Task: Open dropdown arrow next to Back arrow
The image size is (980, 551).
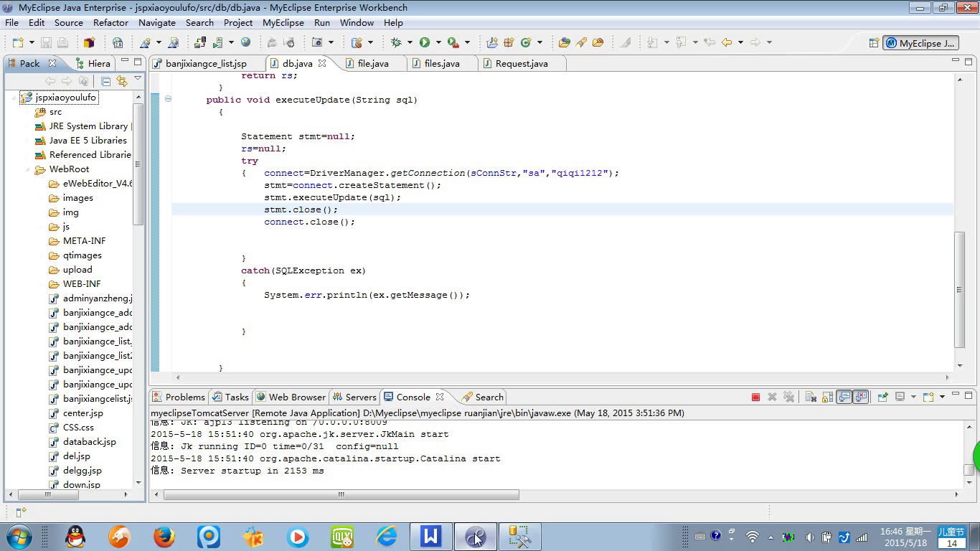Action: 741,42
